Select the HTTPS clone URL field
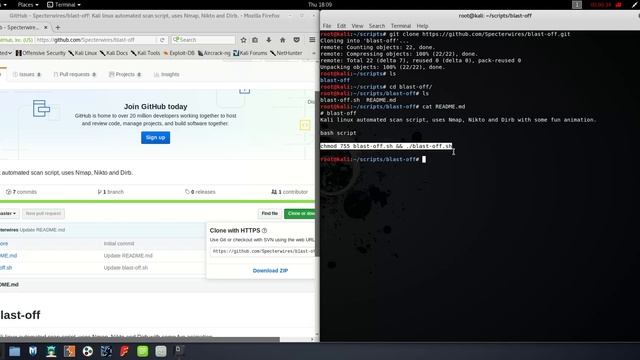Viewport: 640px width, 360px height. (x=263, y=251)
